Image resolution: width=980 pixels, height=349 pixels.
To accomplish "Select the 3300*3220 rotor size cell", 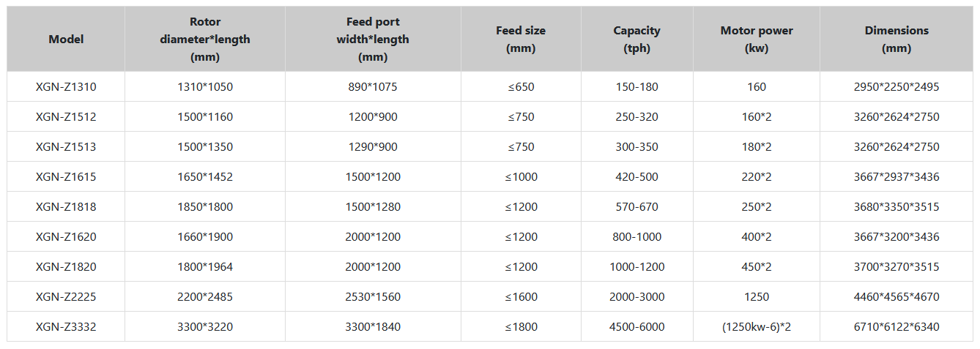I will 205,327.
